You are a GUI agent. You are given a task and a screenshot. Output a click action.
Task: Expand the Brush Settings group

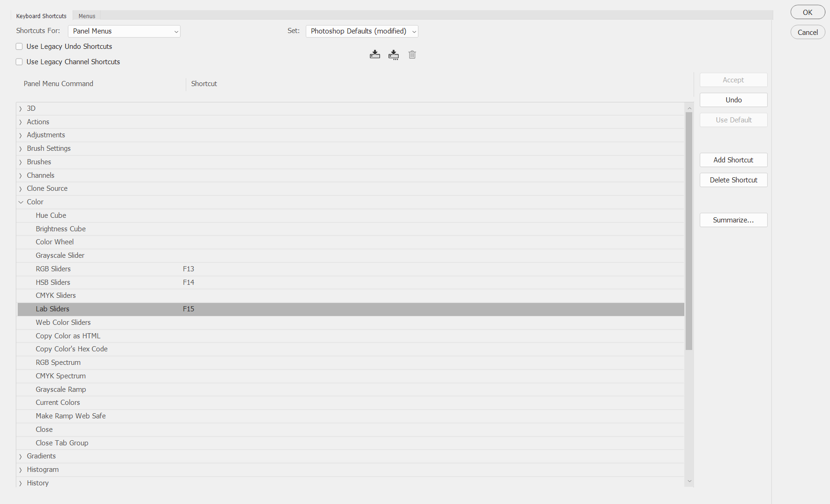pyautogui.click(x=20, y=148)
